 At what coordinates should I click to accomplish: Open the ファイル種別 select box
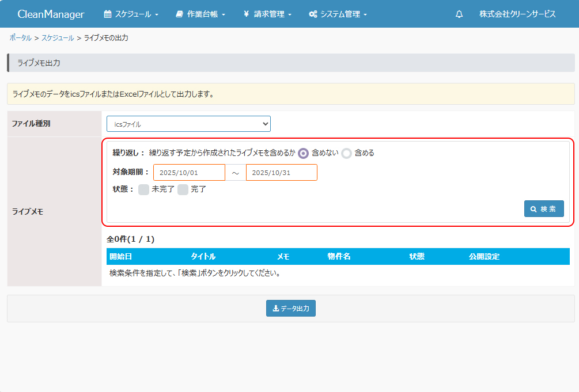click(x=188, y=124)
